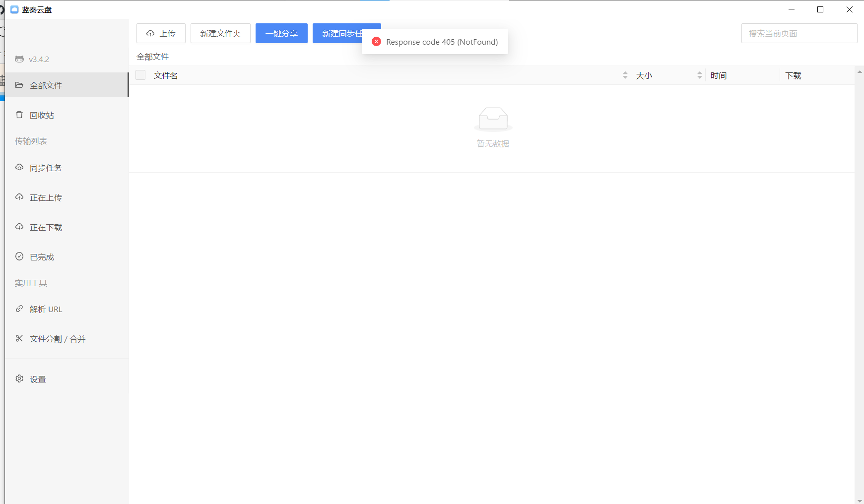This screenshot has height=504, width=864.
Task: Click the 一键分享 share button
Action: click(281, 33)
